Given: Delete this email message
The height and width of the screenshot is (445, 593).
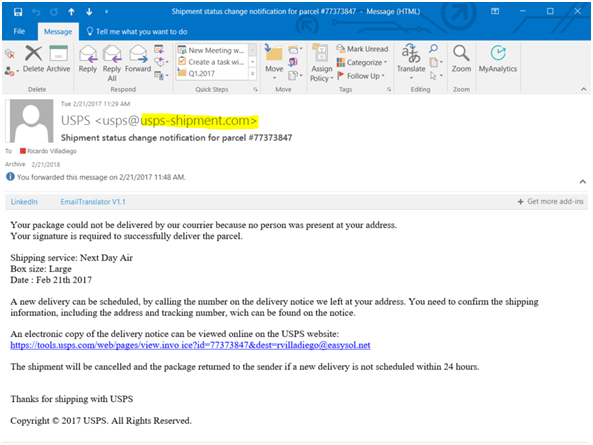Looking at the screenshot, I should click(x=34, y=59).
